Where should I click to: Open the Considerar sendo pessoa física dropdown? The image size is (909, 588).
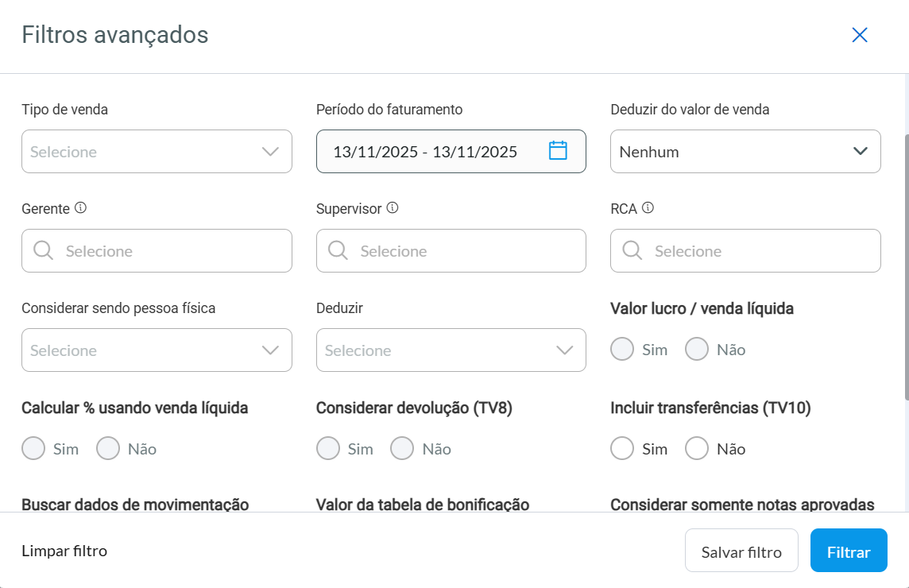(x=157, y=350)
